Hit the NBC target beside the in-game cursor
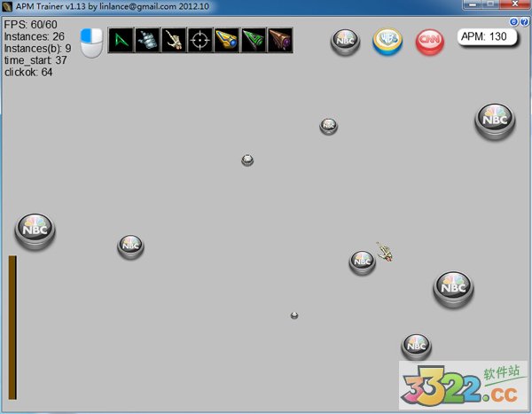This screenshot has height=414, width=532. tap(363, 262)
